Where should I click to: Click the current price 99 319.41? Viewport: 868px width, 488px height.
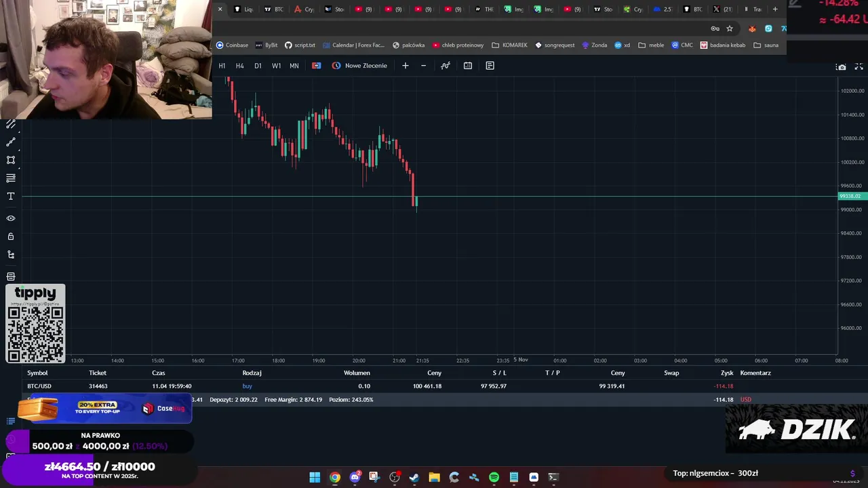(x=612, y=386)
